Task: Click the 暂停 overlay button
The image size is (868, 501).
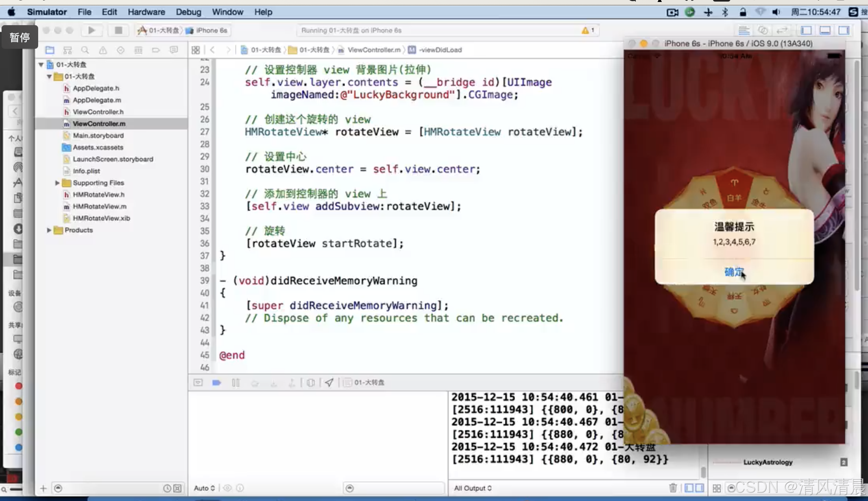Action: (x=20, y=37)
